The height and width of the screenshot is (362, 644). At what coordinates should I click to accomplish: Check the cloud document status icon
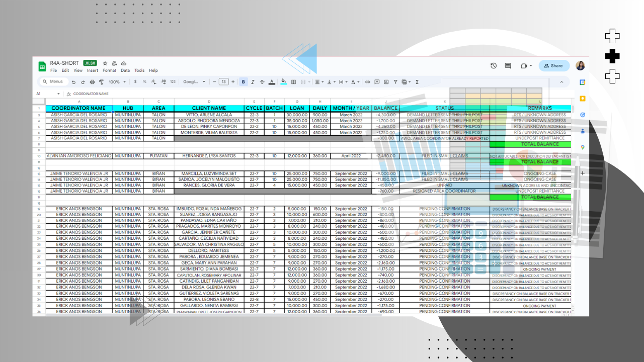tap(124, 63)
